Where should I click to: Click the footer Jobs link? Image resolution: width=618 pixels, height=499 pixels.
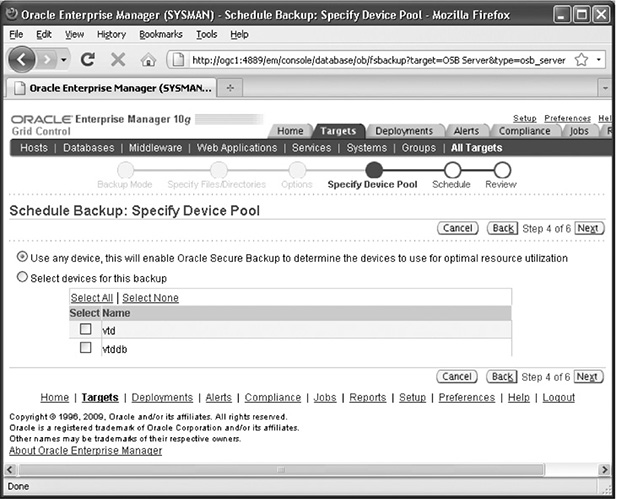pos(325,398)
